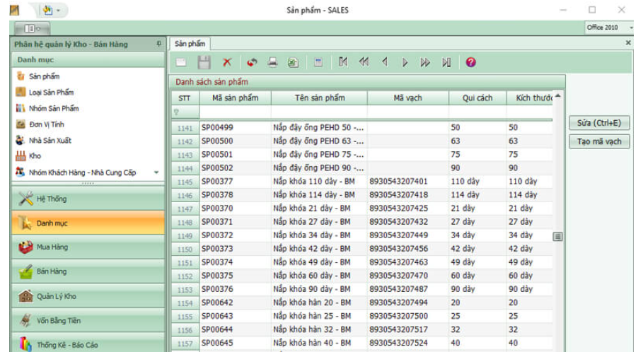Viewport: 643px width, 364px height.
Task: Click the red X delete icon in toolbar
Action: (x=227, y=62)
